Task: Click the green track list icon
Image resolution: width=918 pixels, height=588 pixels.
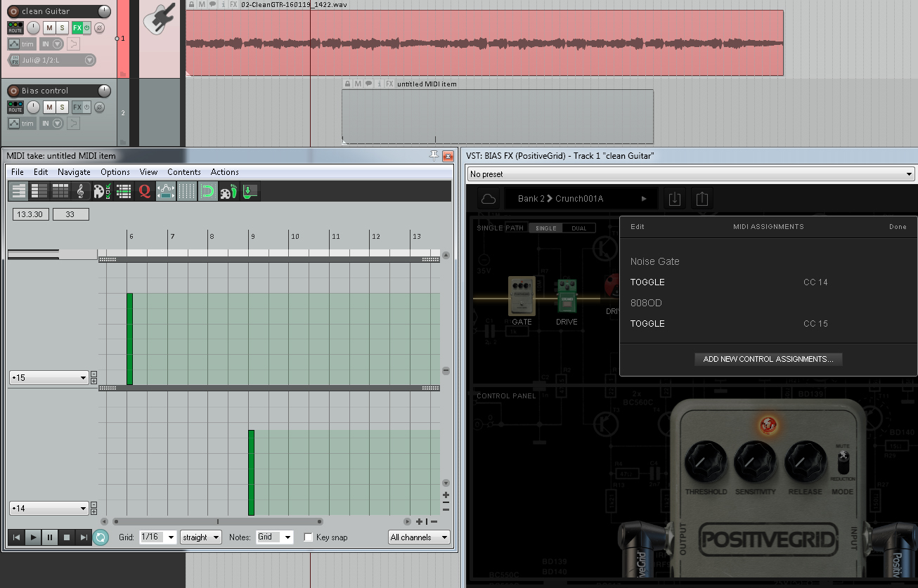Action: click(124, 191)
